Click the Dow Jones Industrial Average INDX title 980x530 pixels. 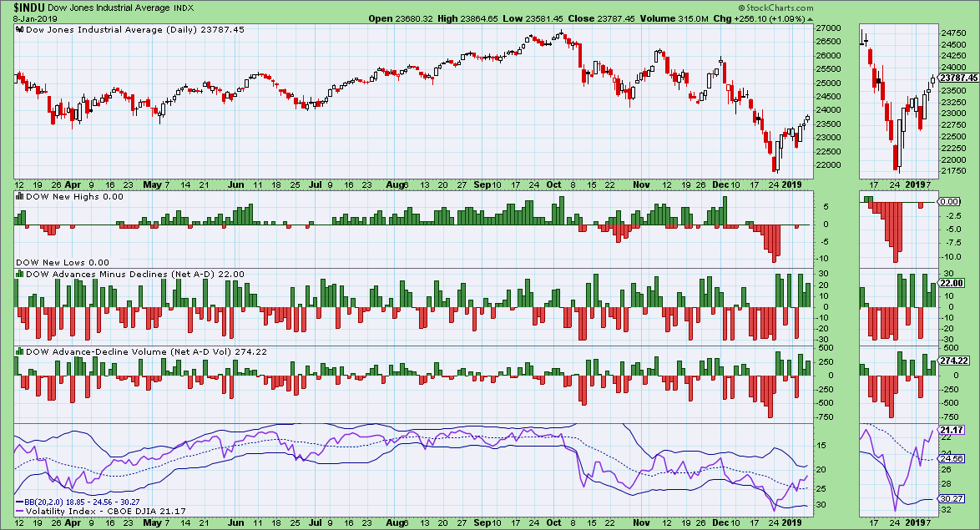click(121, 8)
